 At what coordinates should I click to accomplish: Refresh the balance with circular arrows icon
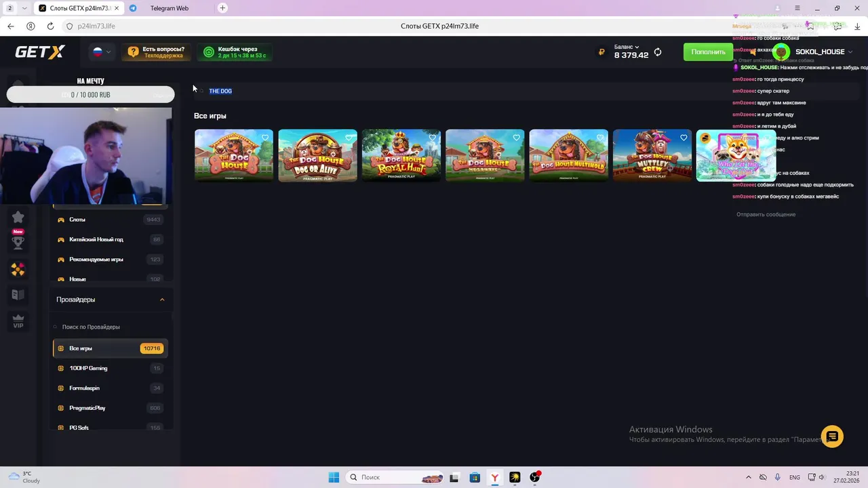658,52
